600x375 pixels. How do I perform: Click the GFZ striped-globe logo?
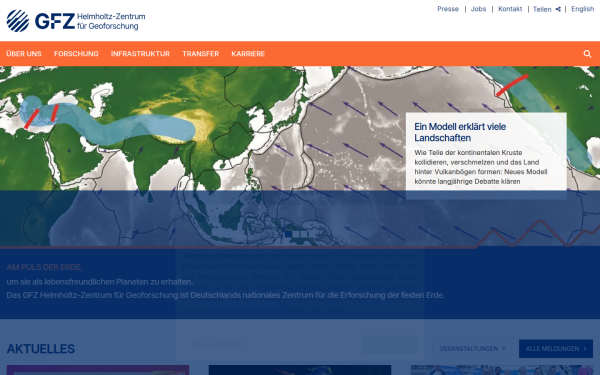pyautogui.click(x=18, y=21)
